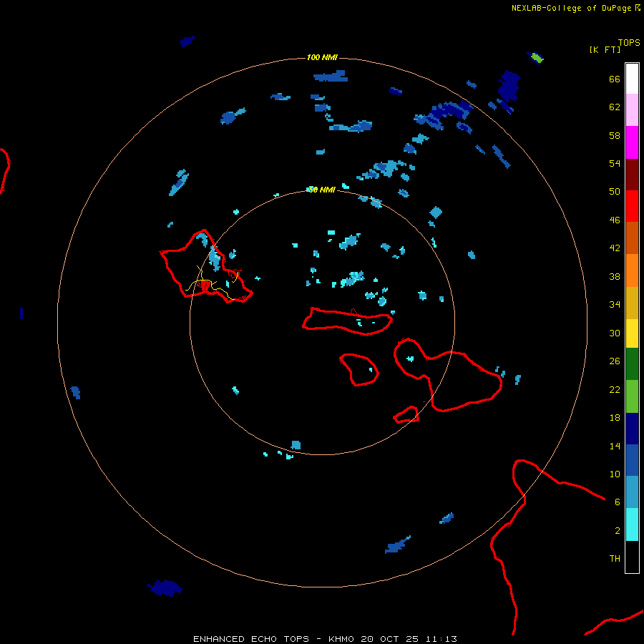Select the Enhanced Echo Tops KHMO caption
This screenshot has width=644, height=644.
[325, 639]
